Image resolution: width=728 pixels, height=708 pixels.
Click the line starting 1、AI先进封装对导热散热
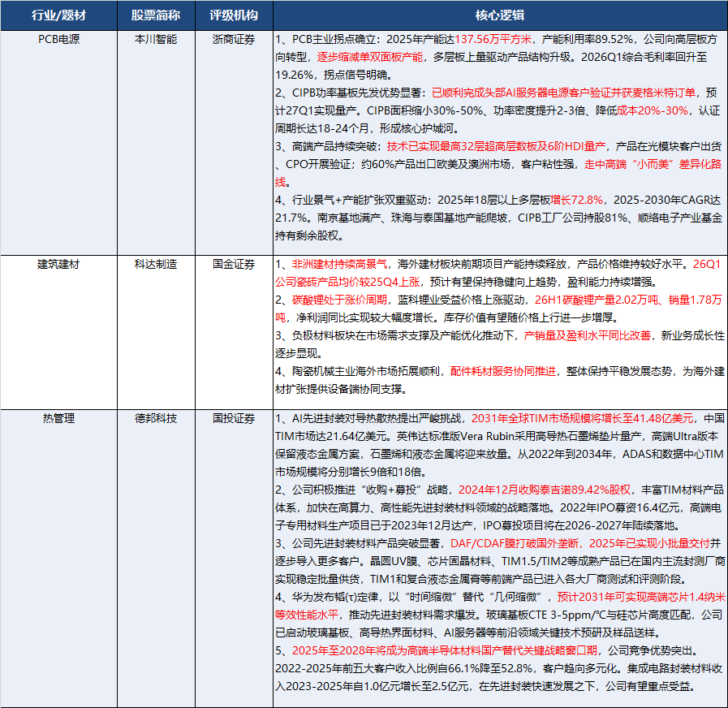500,419
